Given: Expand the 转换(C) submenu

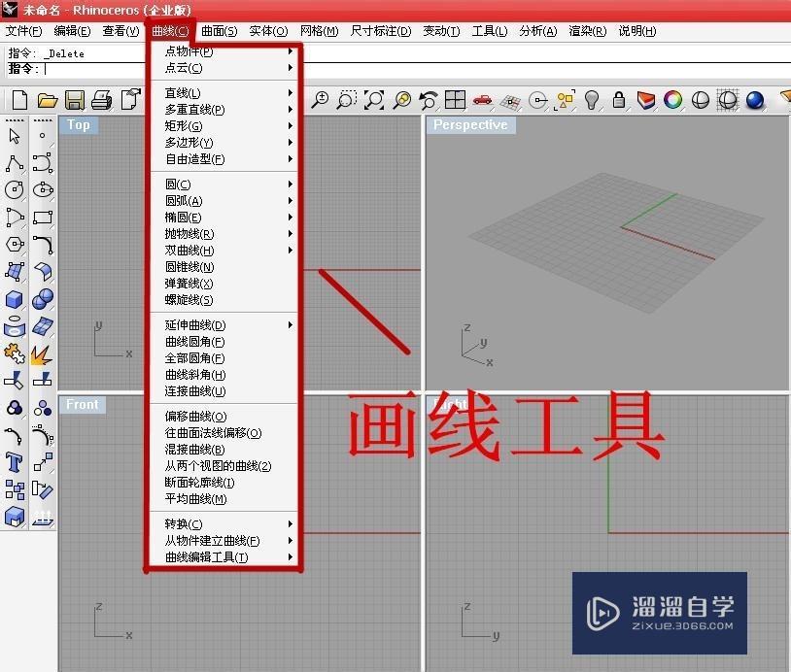Looking at the screenshot, I should point(224,523).
